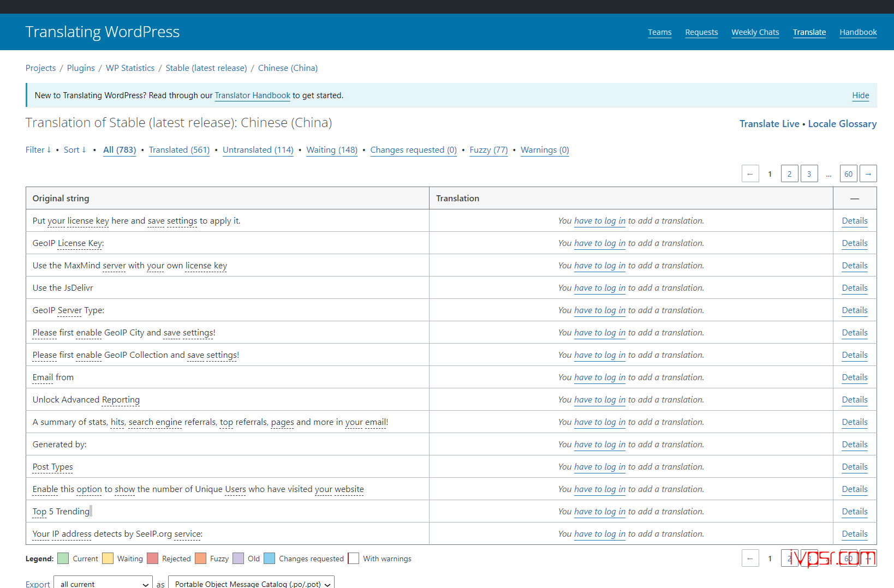The image size is (894, 588).
Task: Open Weekly Chats in the header navigation
Action: pyautogui.click(x=755, y=32)
